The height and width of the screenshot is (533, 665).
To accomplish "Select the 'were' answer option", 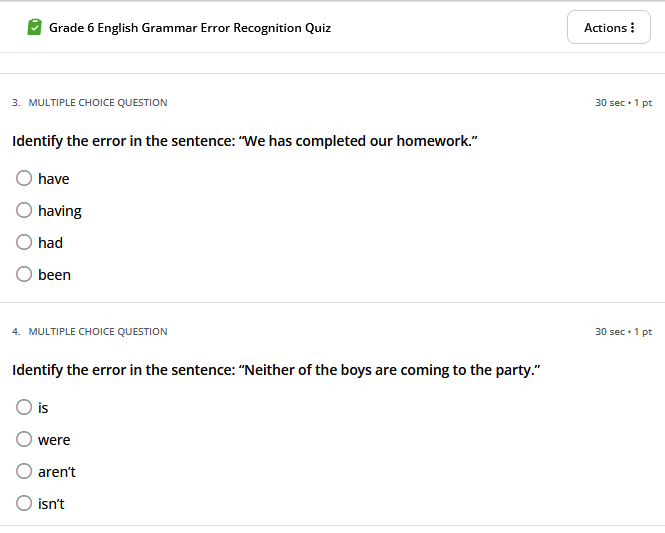I will tap(25, 440).
